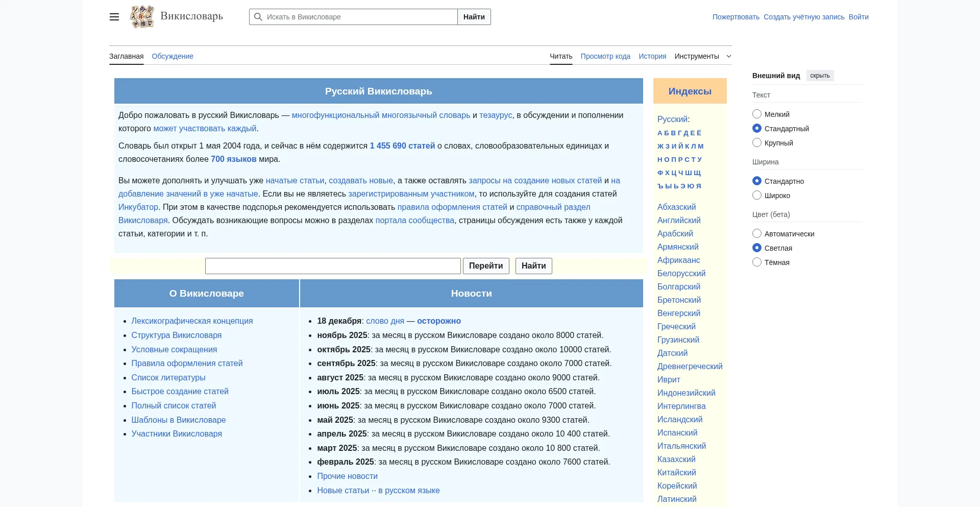Click the magnifier icon in the search bar
980x507 pixels.
click(x=258, y=16)
